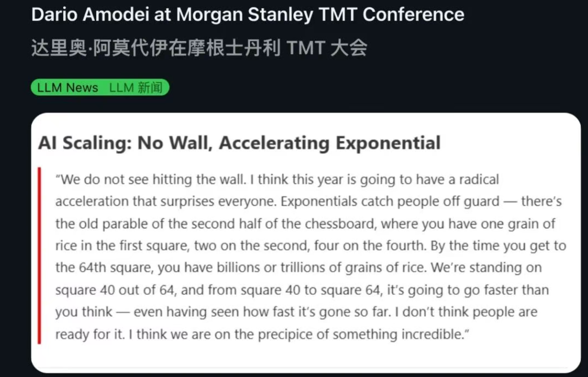Click the red vertical quote bar
Screen dimensions: 588x377
click(39, 256)
